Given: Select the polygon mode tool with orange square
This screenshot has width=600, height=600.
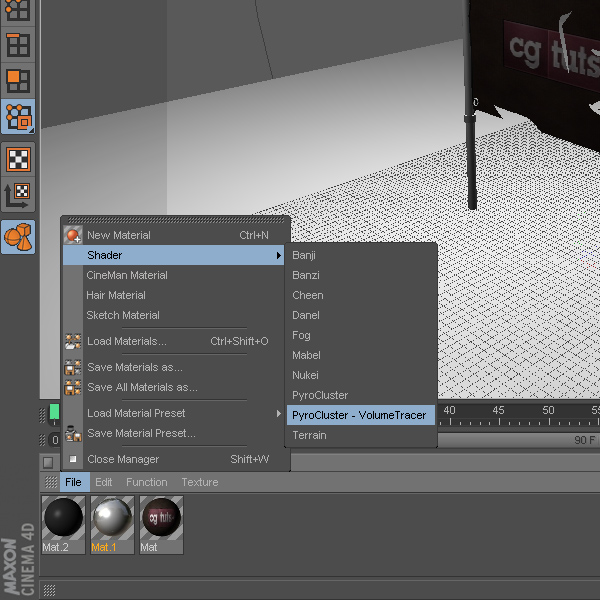Looking at the screenshot, I should 18,81.
